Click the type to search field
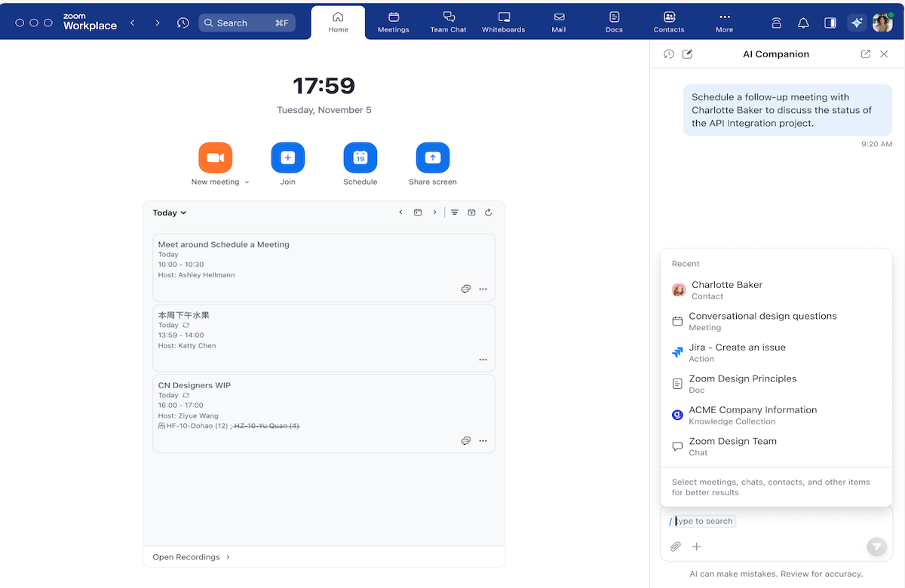The width and height of the screenshot is (905, 588). point(704,521)
